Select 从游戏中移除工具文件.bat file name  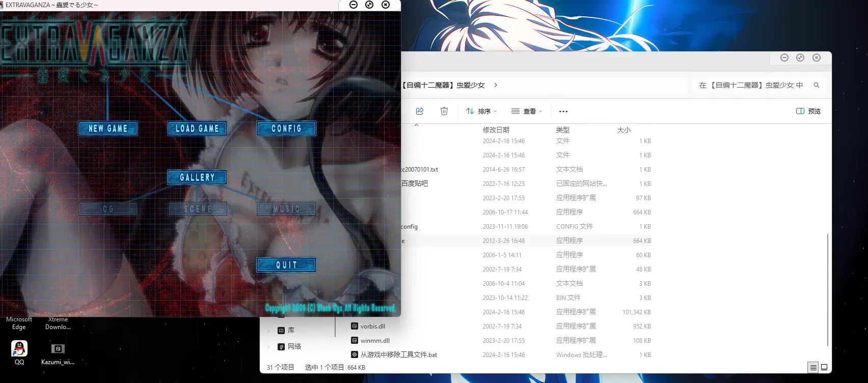pos(399,355)
